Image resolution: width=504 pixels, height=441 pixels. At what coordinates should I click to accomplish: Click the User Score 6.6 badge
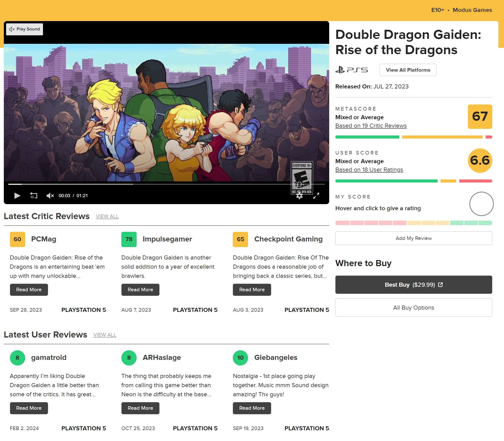click(480, 160)
